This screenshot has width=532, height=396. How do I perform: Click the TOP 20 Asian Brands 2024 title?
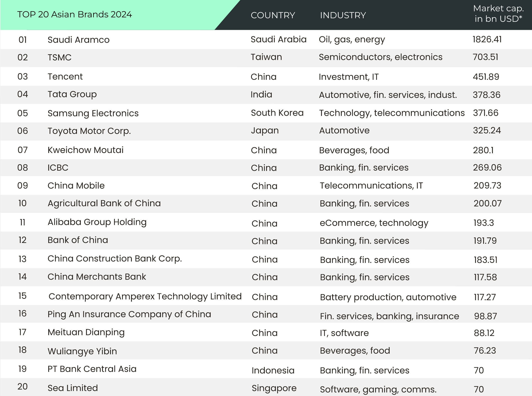[74, 14]
